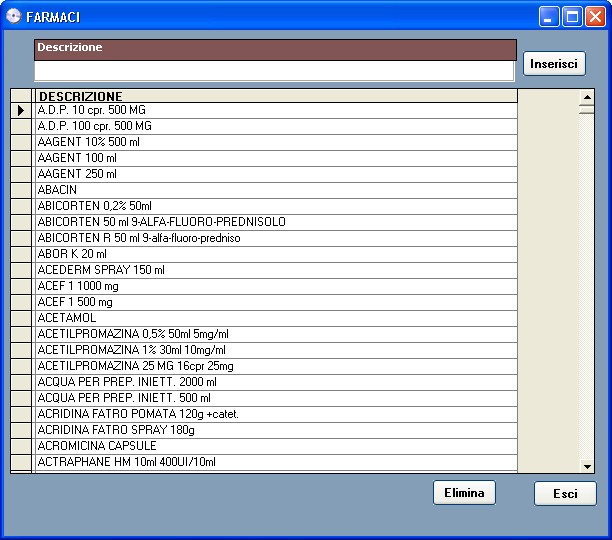Click the FARMACI title bar disc icon
This screenshot has height=540, width=612.
(x=13, y=16)
